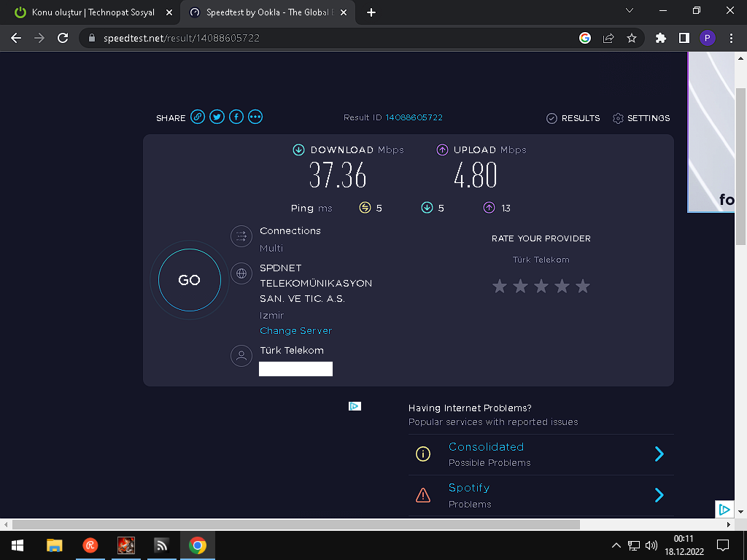The height and width of the screenshot is (560, 747).
Task: Click the Spotify warning triangle icon
Action: (x=423, y=495)
